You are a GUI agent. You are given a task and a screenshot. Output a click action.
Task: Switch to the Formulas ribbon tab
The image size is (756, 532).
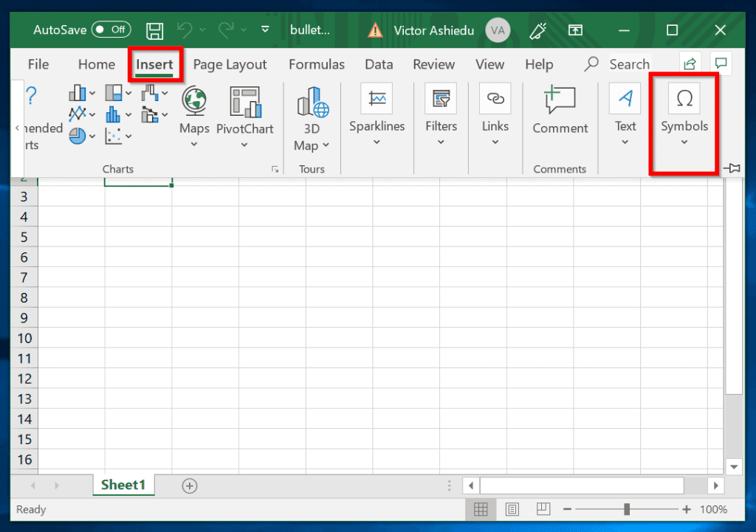[316, 64]
